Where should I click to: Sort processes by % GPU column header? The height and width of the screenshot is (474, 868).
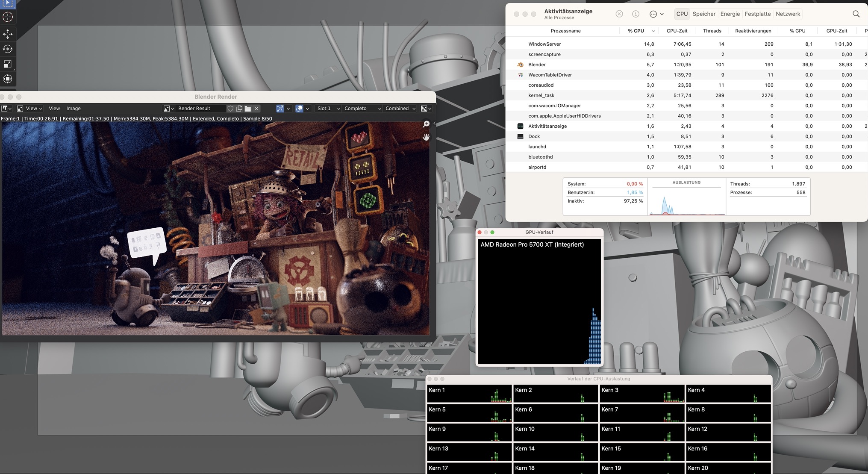pyautogui.click(x=797, y=31)
